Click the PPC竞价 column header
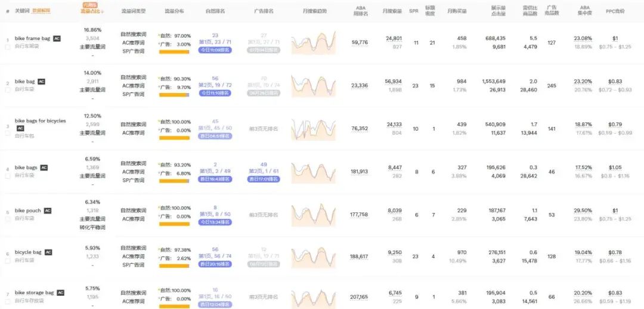Image resolution: width=644 pixels, height=309 pixels. (x=615, y=11)
